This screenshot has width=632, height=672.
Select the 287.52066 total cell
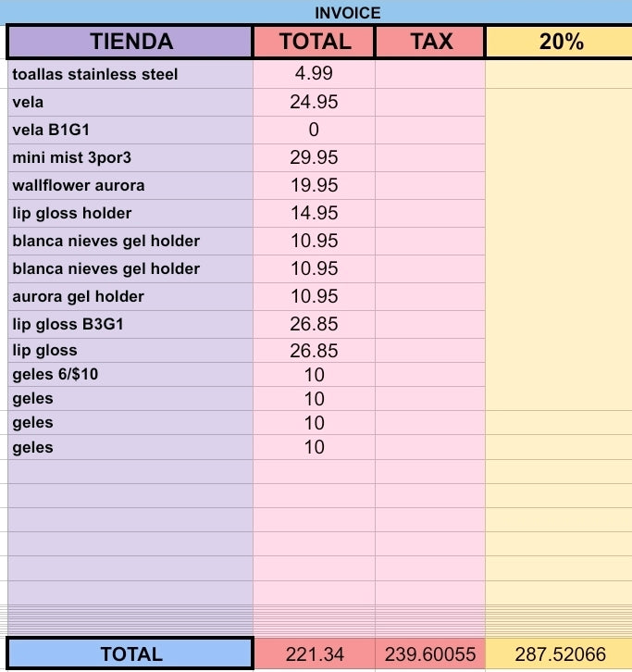pos(559,654)
